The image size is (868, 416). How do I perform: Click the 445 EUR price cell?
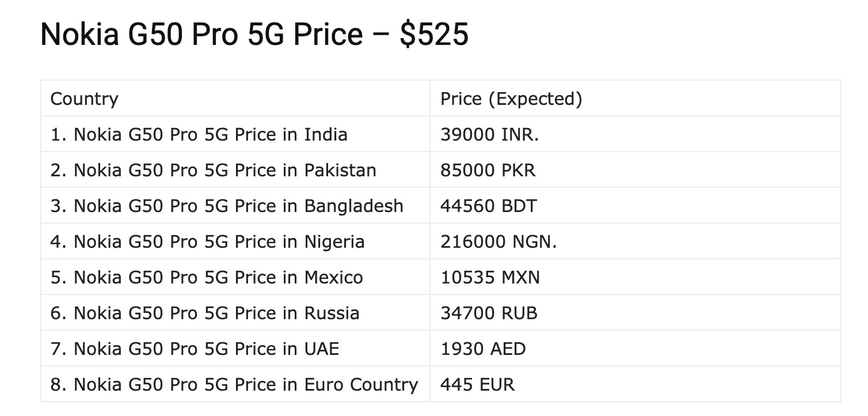[x=477, y=385]
